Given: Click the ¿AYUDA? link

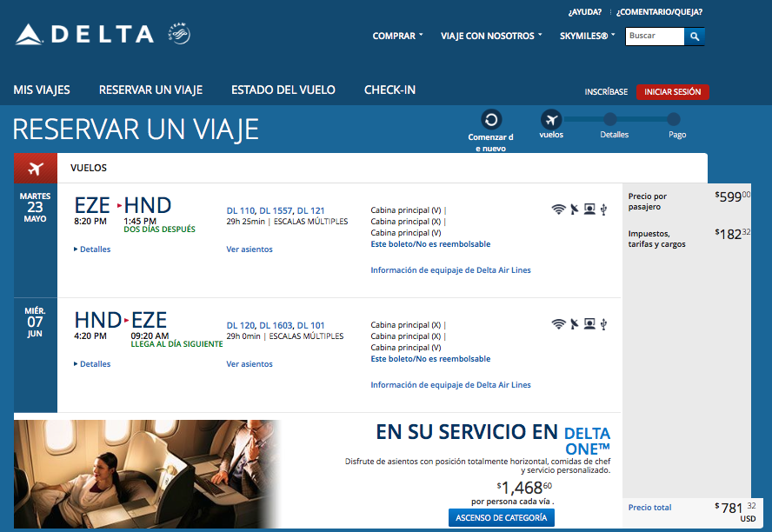Looking at the screenshot, I should coord(585,12).
